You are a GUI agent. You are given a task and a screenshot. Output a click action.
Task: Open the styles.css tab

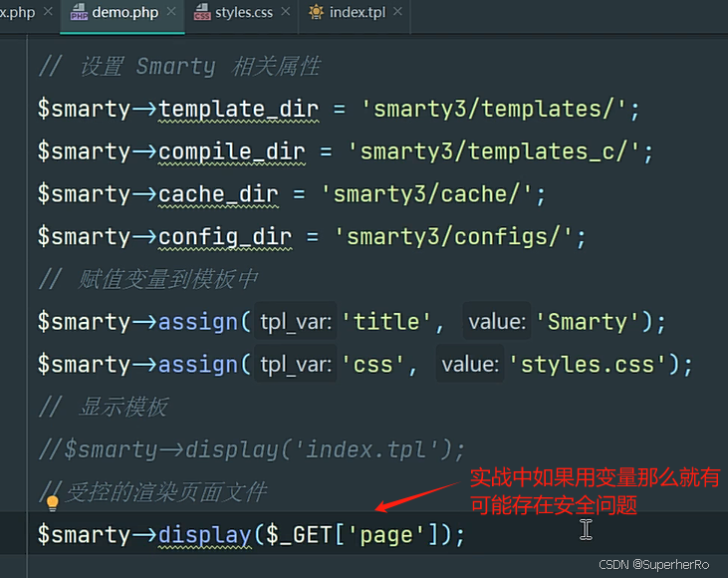click(244, 13)
